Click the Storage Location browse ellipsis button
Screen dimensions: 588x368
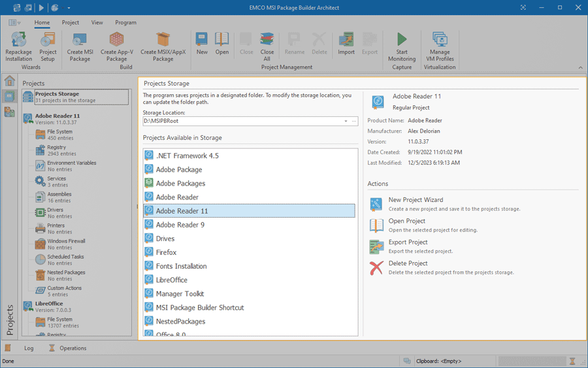(353, 121)
